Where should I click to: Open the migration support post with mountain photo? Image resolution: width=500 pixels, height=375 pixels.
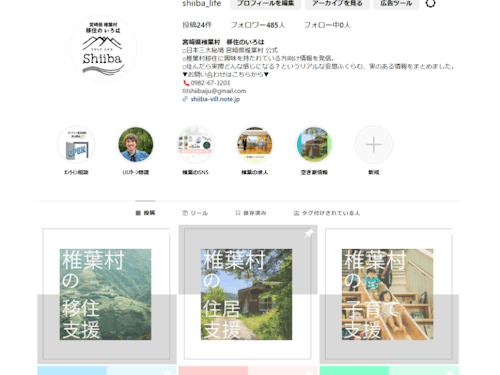[x=107, y=294]
